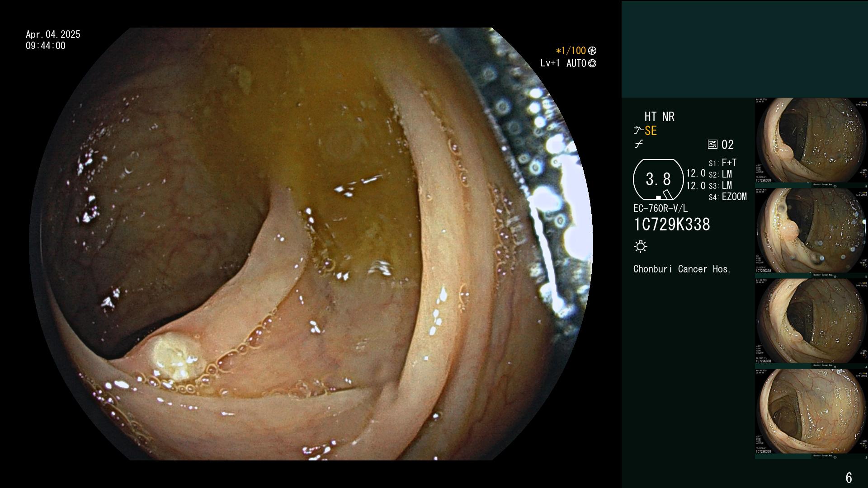The height and width of the screenshot is (488, 868).
Task: Click the lower 12.0 value beside the indicator
Action: 696,185
